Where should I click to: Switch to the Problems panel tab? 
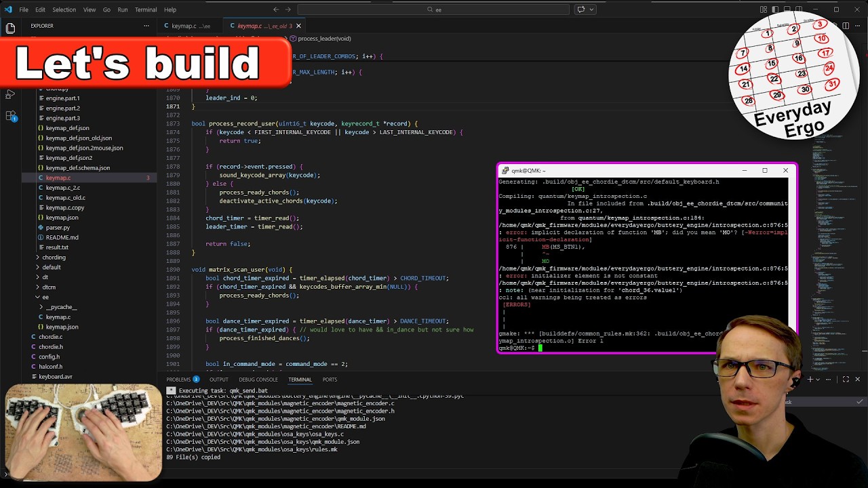183,380
